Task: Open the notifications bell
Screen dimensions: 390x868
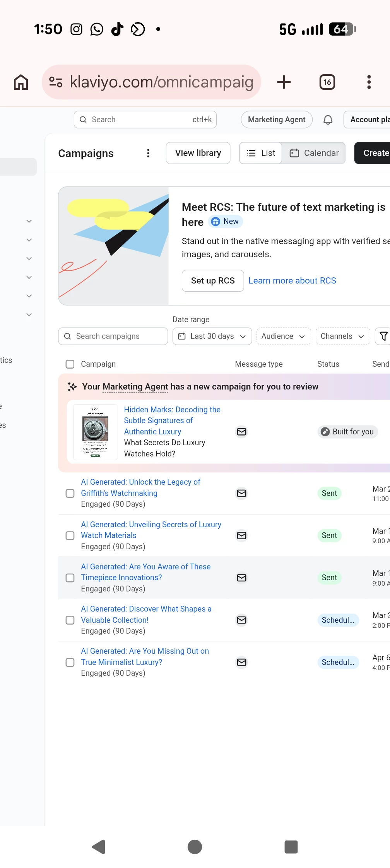Action: 328,120
